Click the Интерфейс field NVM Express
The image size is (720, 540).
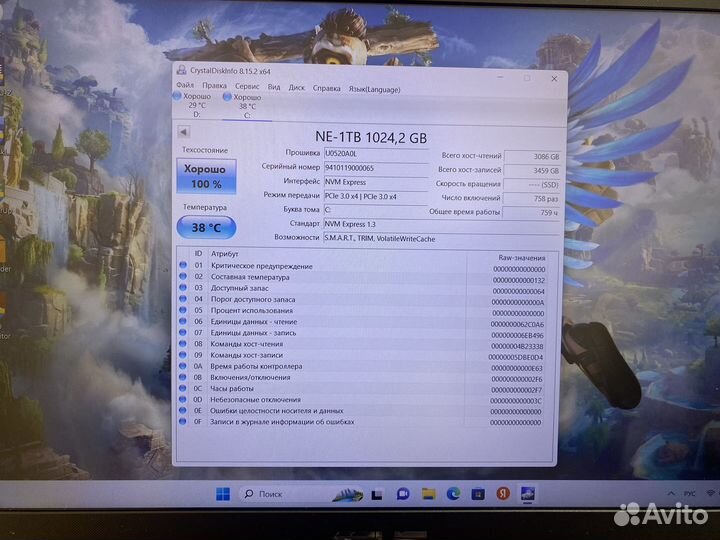(x=376, y=182)
